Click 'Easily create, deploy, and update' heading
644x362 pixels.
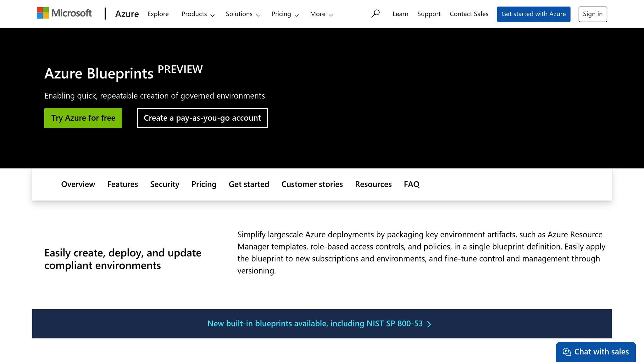tap(123, 259)
